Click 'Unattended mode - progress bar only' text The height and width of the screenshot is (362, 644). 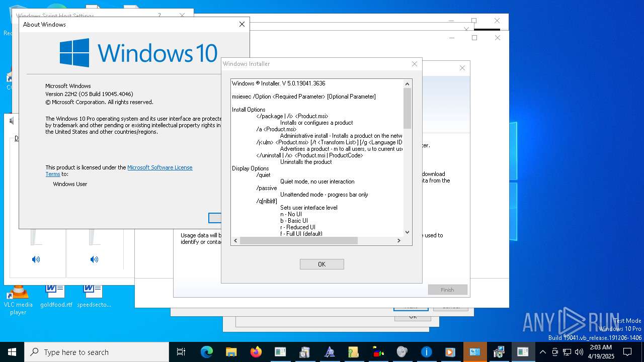point(324,195)
